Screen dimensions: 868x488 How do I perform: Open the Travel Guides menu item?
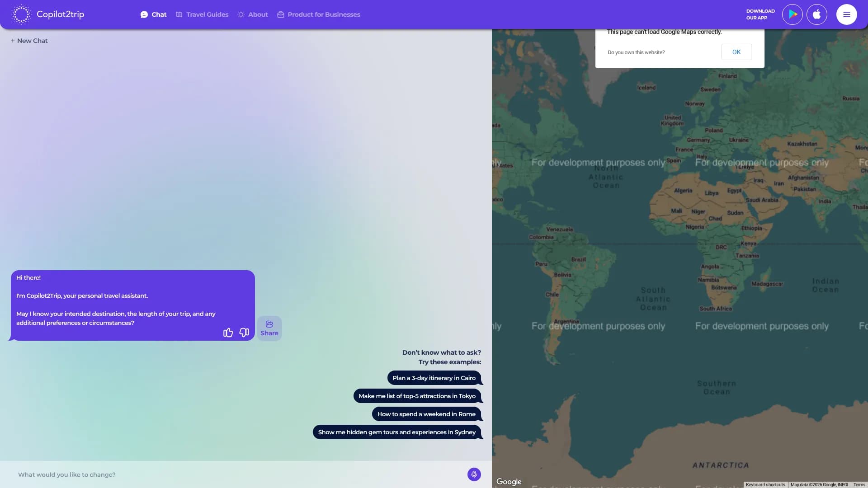[202, 14]
